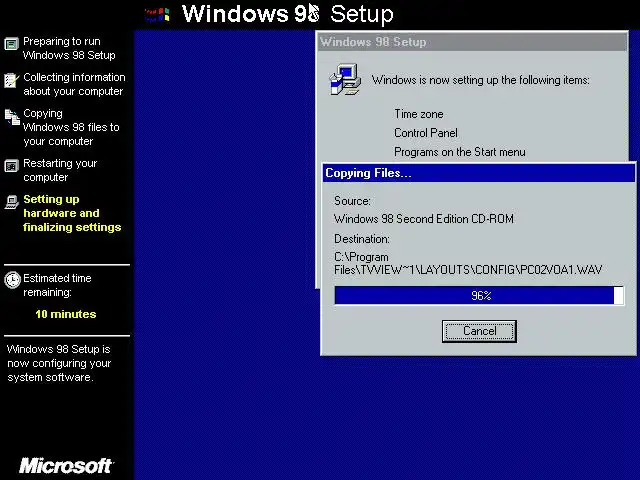The image size is (640, 480).
Task: Click the 96% copy progress bar
Action: coord(479,296)
